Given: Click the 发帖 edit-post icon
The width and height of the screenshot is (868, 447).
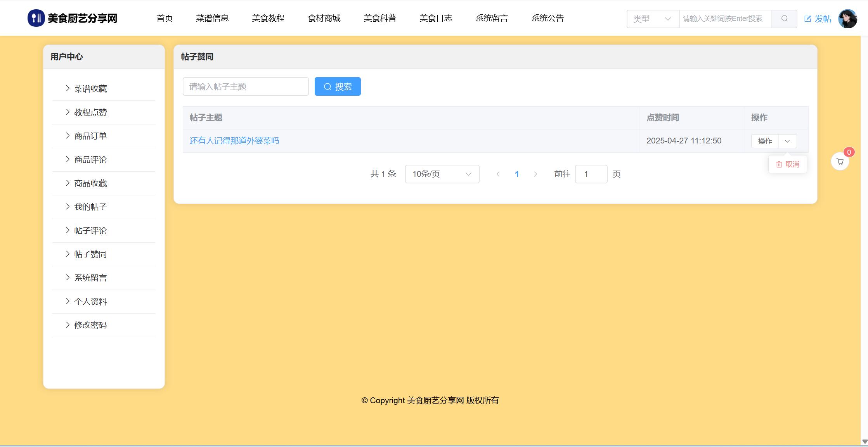Looking at the screenshot, I should coord(808,19).
